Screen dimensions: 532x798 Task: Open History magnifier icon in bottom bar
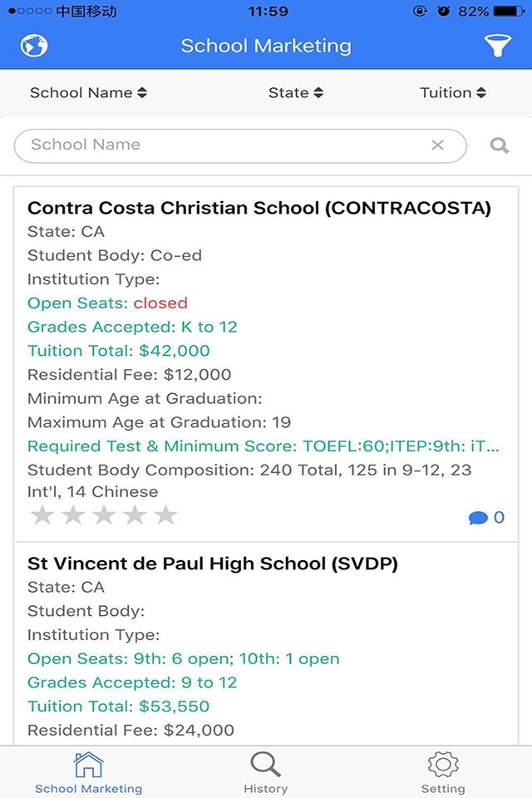(x=266, y=765)
